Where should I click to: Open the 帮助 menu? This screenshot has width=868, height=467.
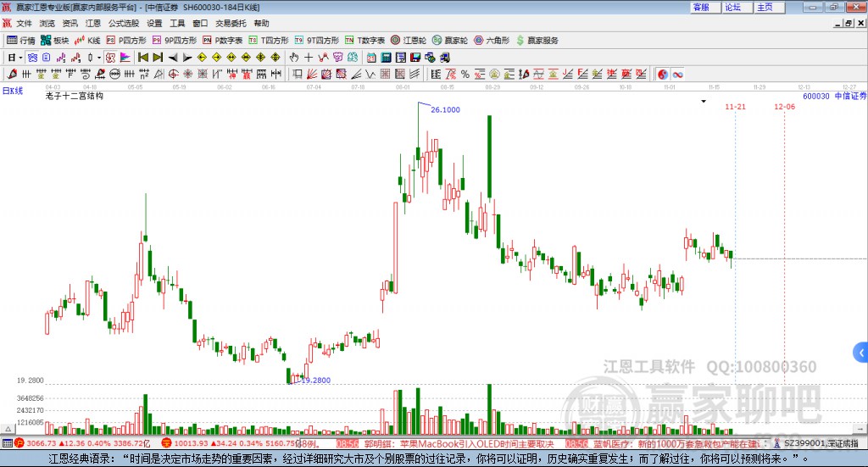(261, 23)
